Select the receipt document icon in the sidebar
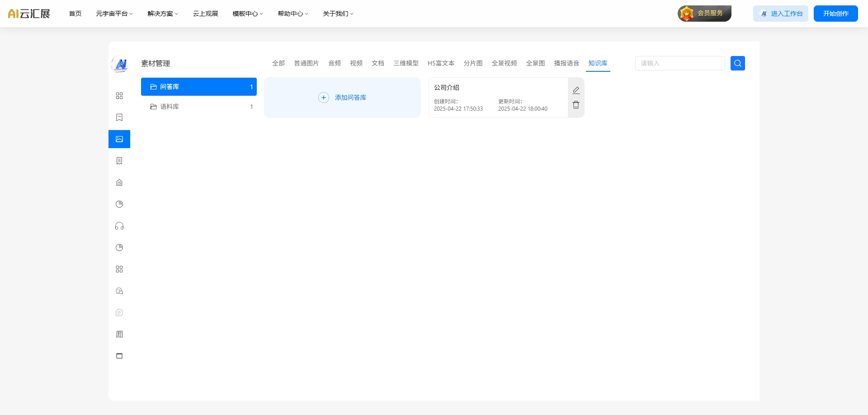Viewport: 868px width, 415px height. pos(119,161)
